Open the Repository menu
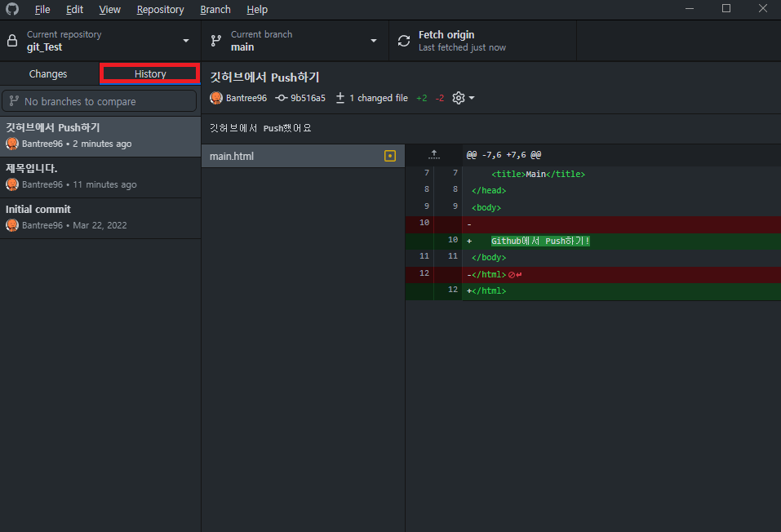The height and width of the screenshot is (532, 781). tap(161, 10)
